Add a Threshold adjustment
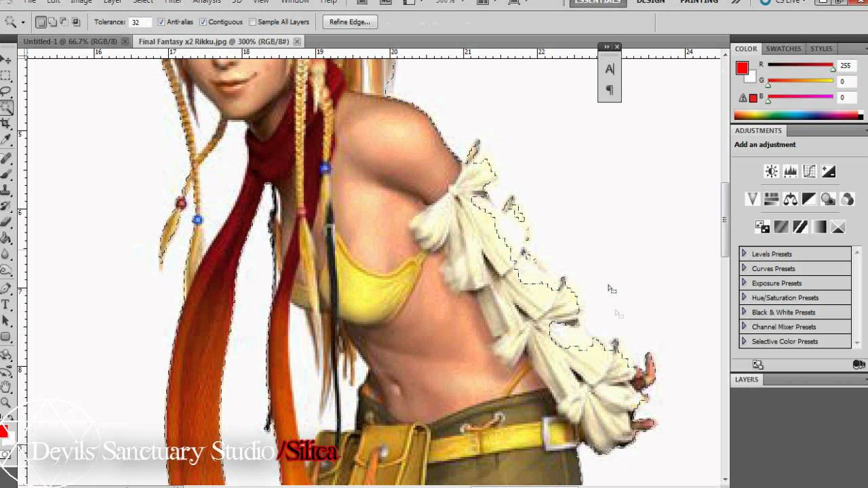Screen dimensions: 868x488 pyautogui.click(x=800, y=227)
